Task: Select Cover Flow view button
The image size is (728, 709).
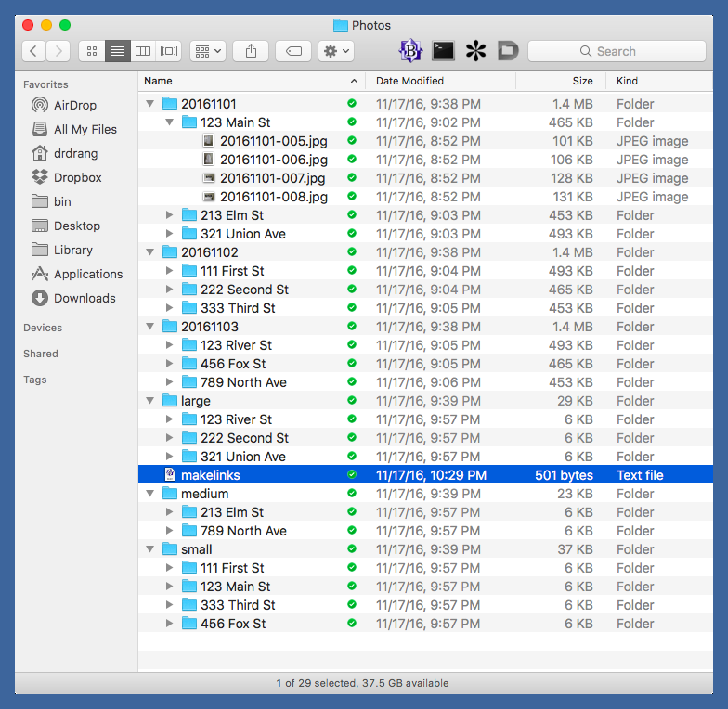Action: tap(169, 51)
